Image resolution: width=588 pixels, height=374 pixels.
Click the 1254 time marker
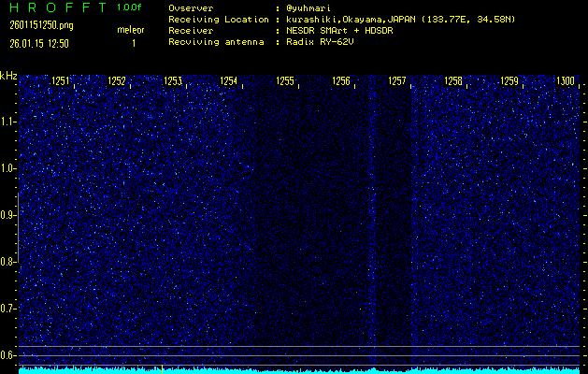coord(229,81)
